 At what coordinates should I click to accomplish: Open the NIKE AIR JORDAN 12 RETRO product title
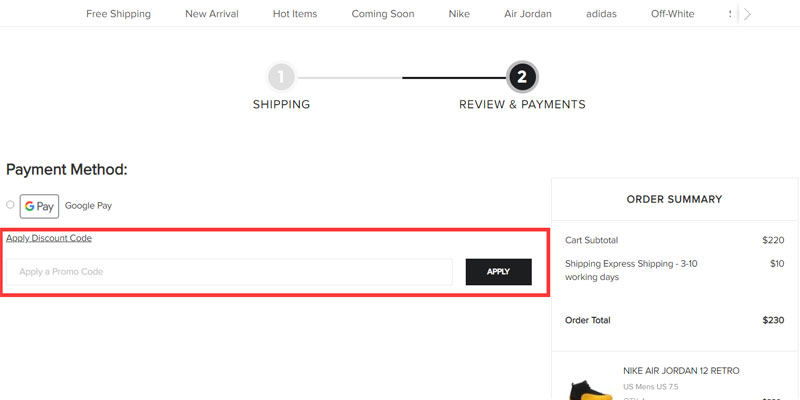(x=681, y=371)
